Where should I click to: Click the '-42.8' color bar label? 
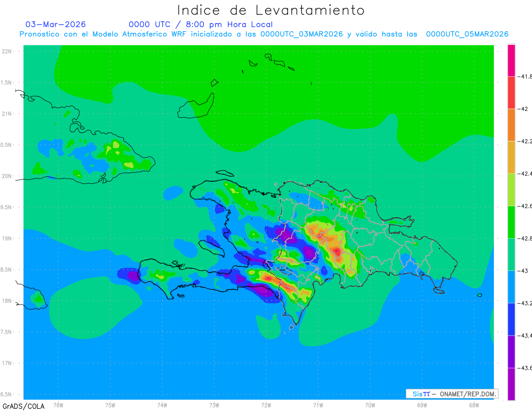click(525, 239)
